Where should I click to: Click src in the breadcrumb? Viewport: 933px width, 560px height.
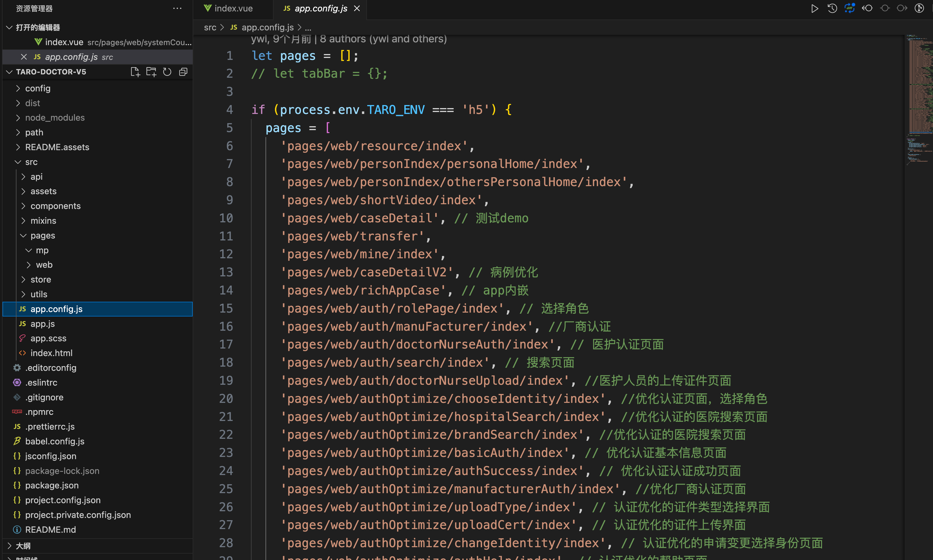[x=210, y=28]
